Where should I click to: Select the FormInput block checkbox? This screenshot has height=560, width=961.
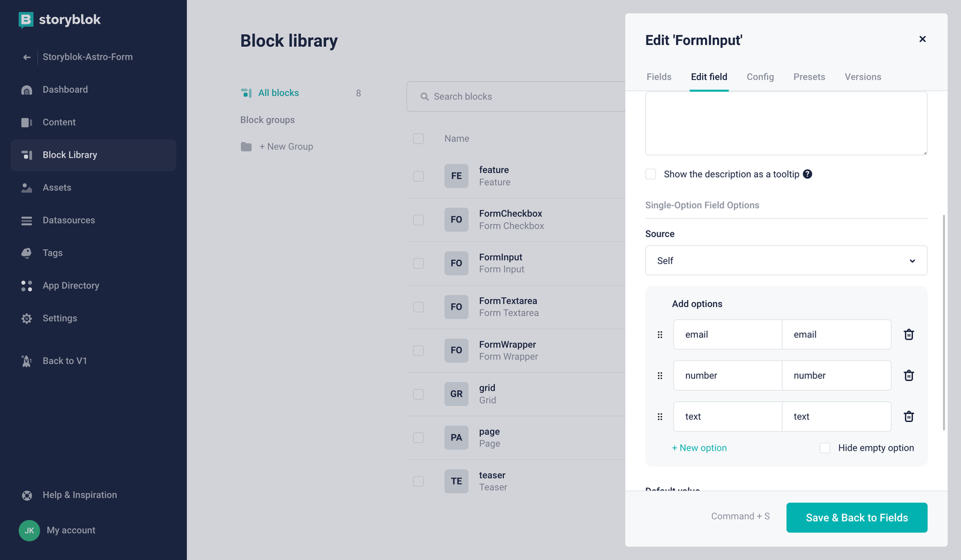pos(419,263)
